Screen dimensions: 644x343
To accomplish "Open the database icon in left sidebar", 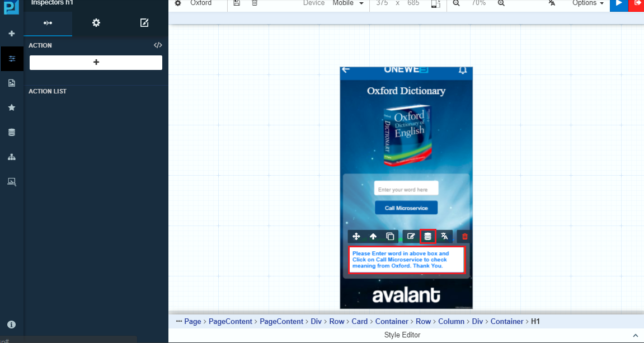I will [x=12, y=132].
